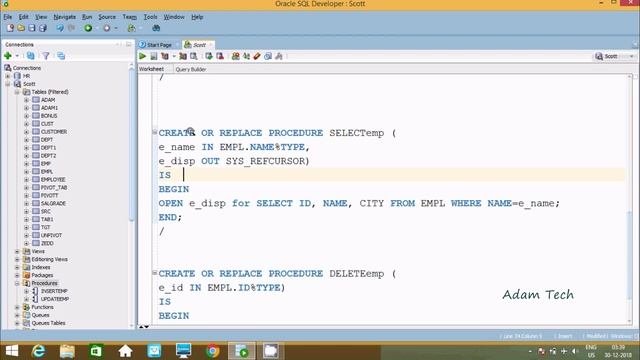Viewport: 640px width, 360px height.
Task: Expand the Functions node
Action: tap(17, 307)
